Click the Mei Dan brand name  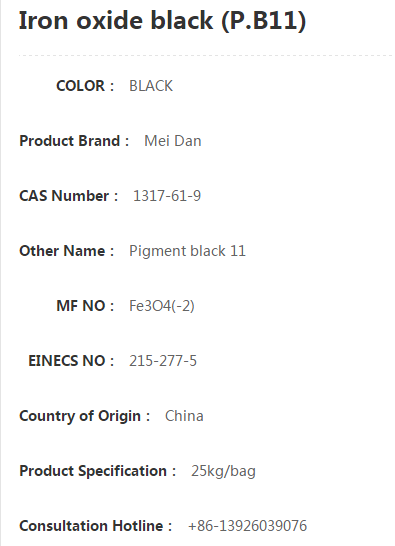coord(173,141)
